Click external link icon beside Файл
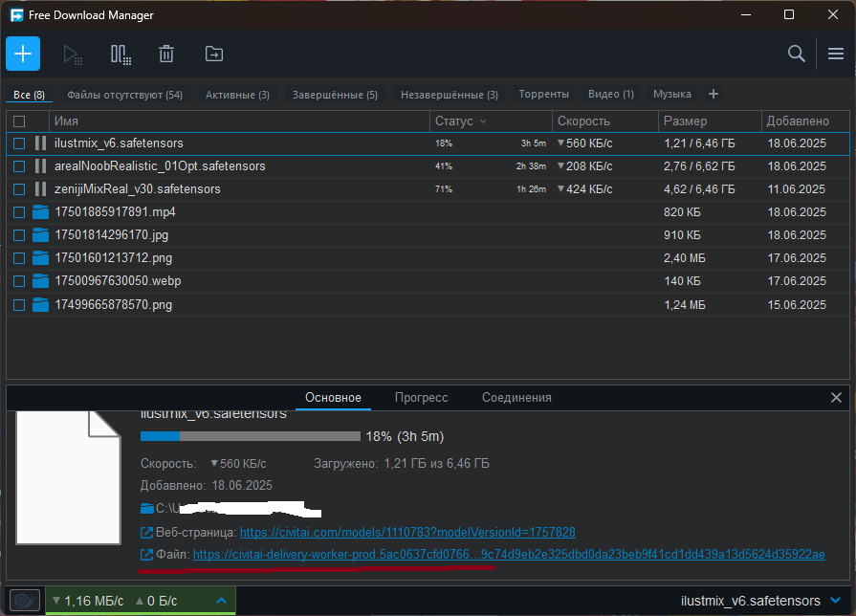The height and width of the screenshot is (616, 856). [147, 554]
